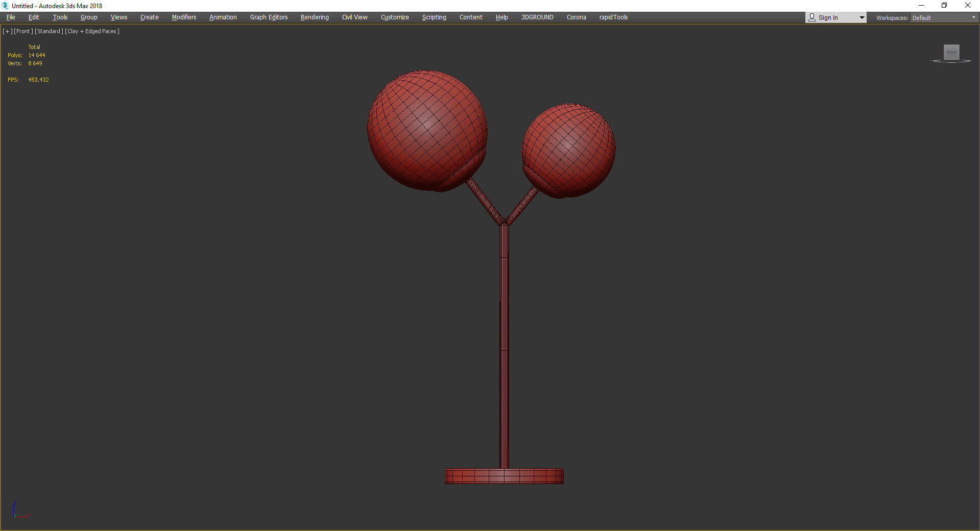Image resolution: width=980 pixels, height=531 pixels.
Task: Open the Content menu
Action: coord(471,17)
